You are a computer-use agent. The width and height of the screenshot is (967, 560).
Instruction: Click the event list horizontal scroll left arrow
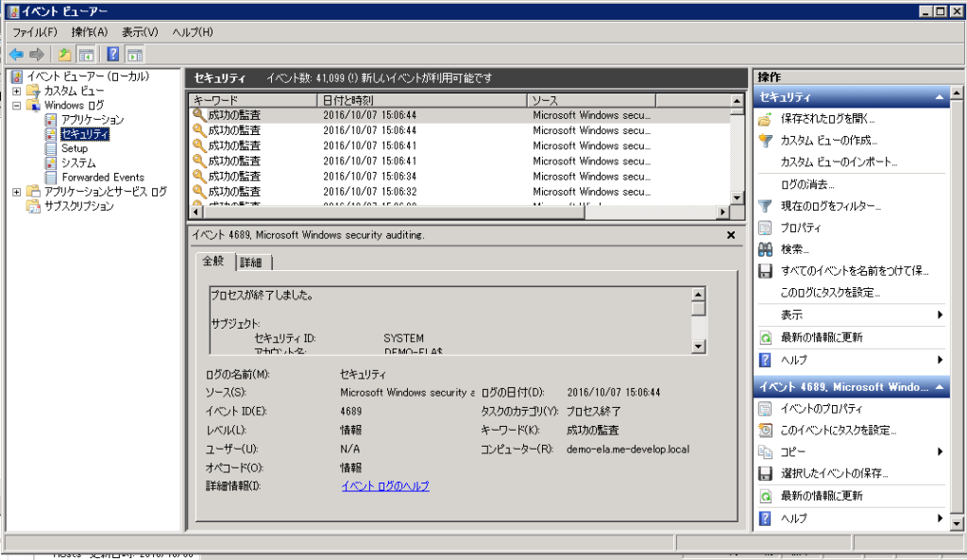point(196,212)
